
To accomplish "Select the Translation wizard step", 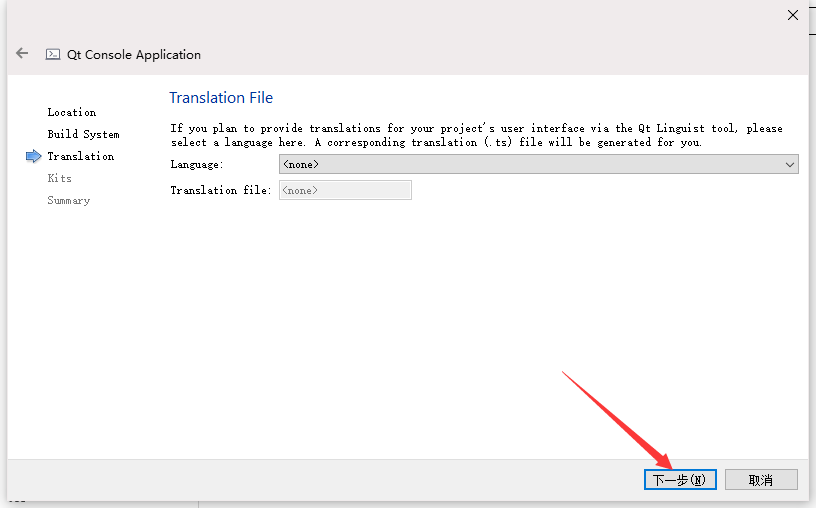I will pos(81,156).
